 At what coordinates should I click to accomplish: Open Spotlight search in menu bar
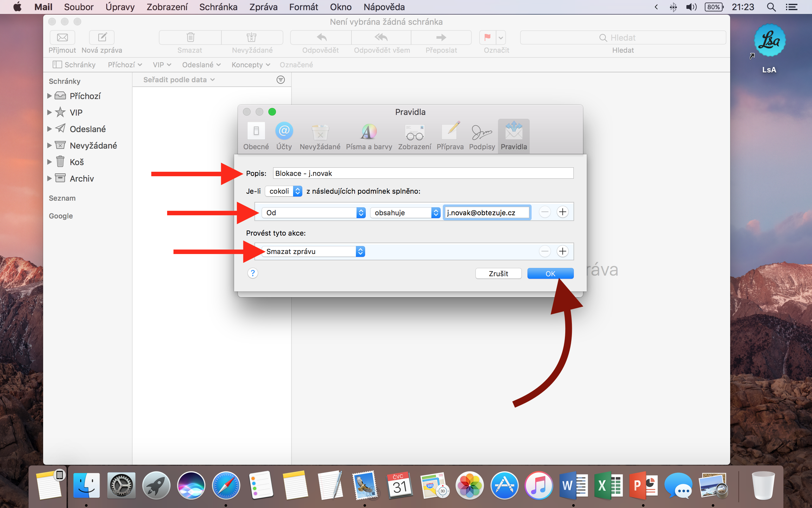771,7
